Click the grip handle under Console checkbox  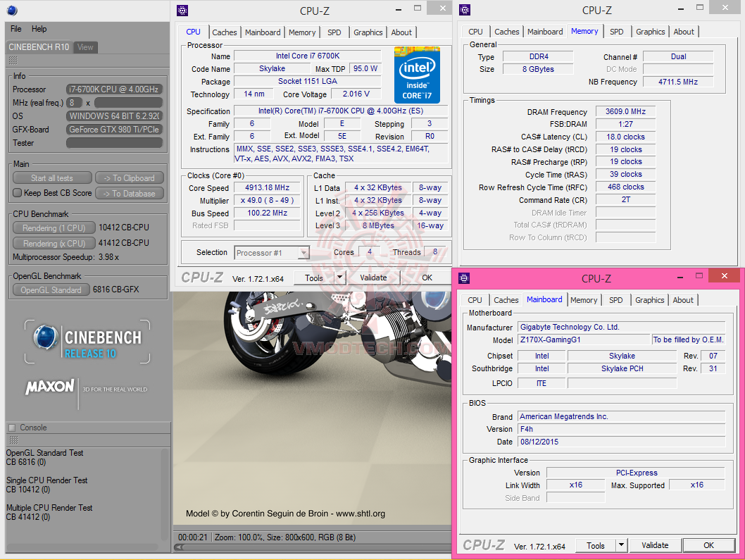click(13, 440)
